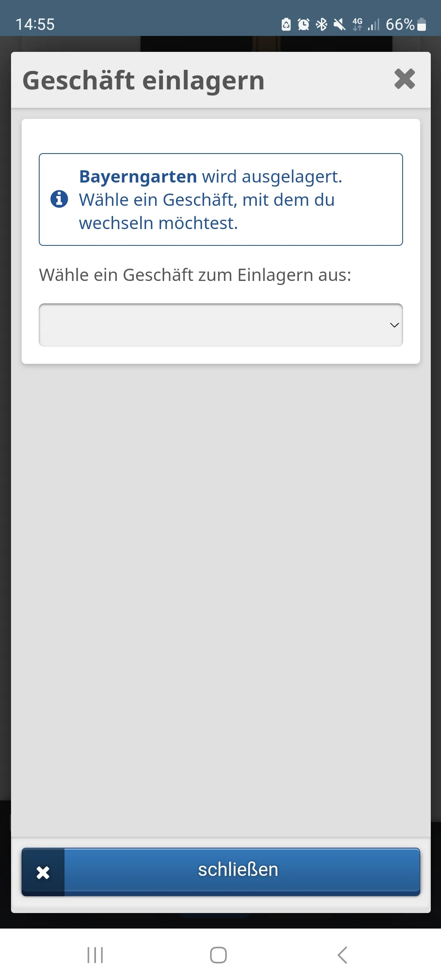441x980 pixels.
Task: Tap the data saver status icon
Action: [x=286, y=24]
